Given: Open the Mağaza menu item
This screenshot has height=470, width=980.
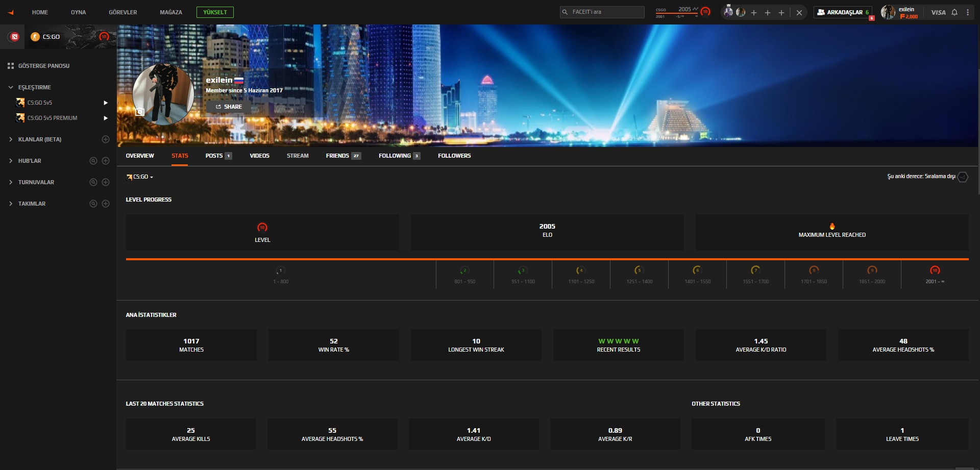Looking at the screenshot, I should 171,12.
